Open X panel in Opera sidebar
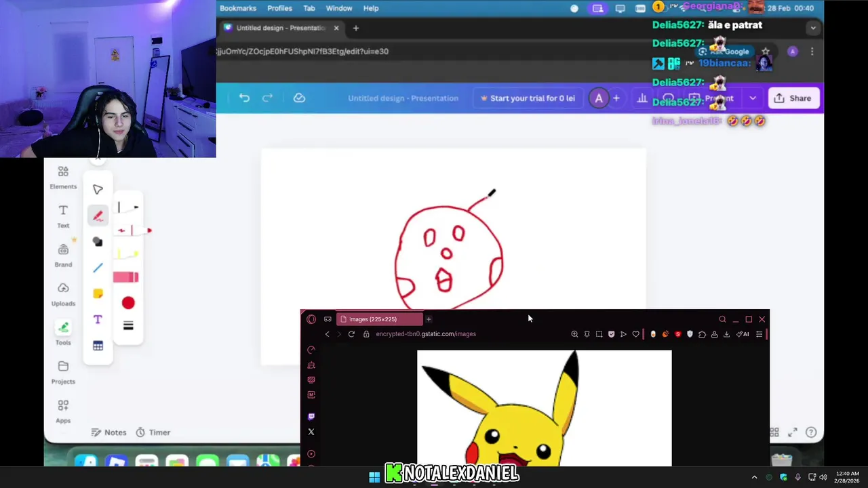Screen dimensions: 868x488 311,432
